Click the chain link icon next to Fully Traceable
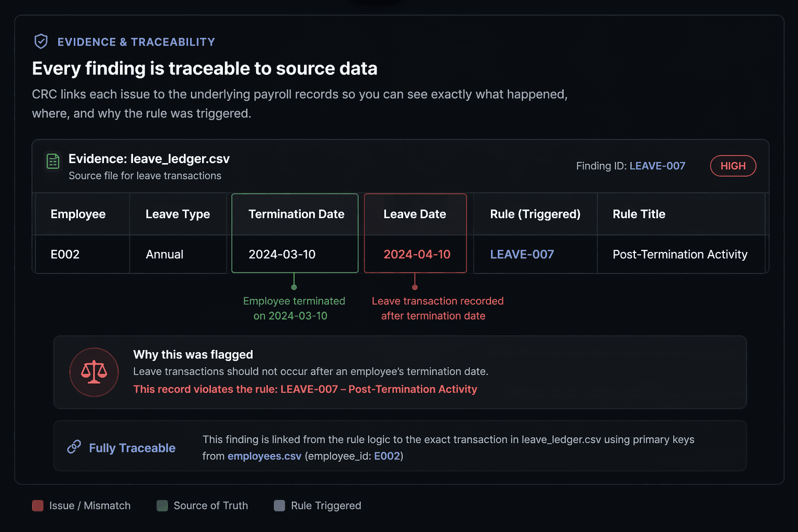Screen dimensions: 798x532 (74, 446)
